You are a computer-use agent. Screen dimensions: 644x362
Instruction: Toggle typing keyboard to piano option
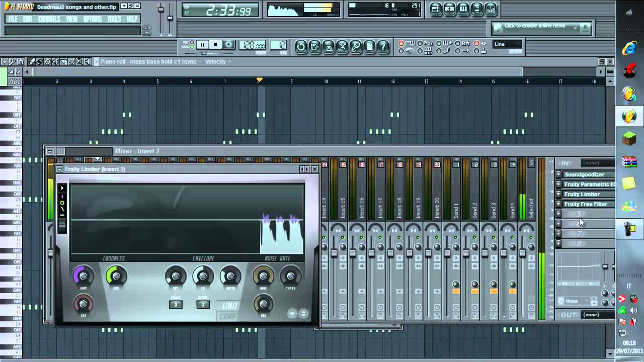coord(406,43)
